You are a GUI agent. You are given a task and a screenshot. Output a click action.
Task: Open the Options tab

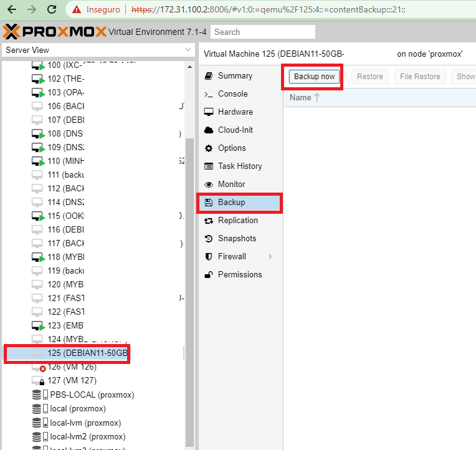pos(240,148)
